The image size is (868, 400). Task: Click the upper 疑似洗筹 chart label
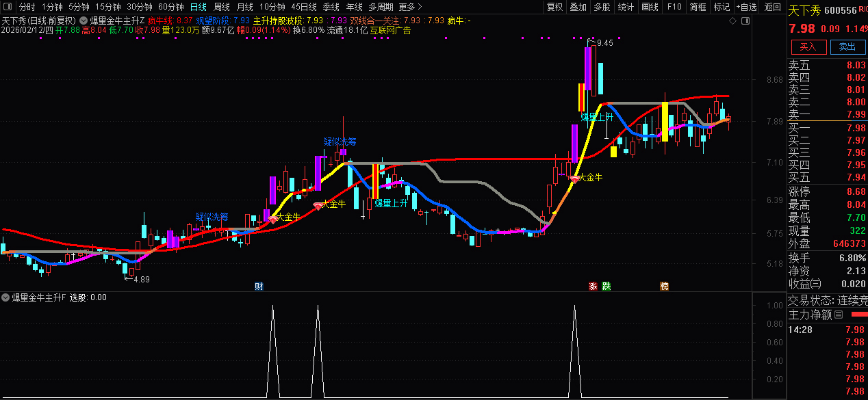340,142
